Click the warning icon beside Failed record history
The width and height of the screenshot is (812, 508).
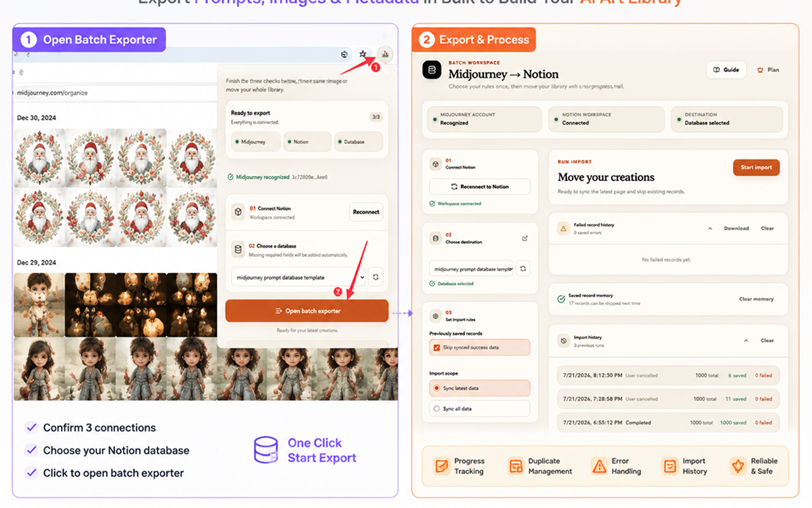pos(563,229)
